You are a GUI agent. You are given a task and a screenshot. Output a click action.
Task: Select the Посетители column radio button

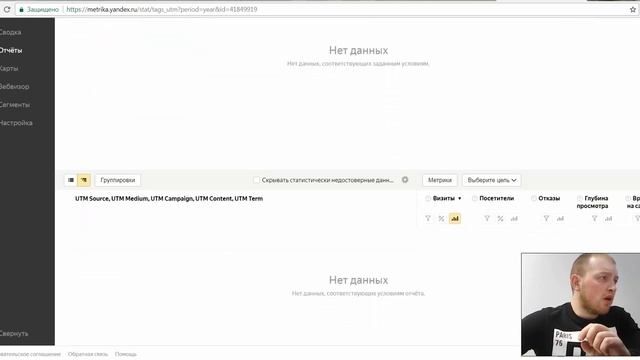pyautogui.click(x=474, y=198)
